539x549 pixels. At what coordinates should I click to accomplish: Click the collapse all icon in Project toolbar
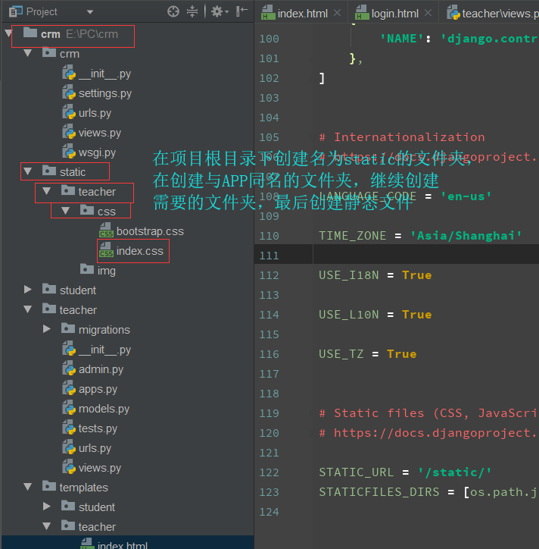point(192,12)
